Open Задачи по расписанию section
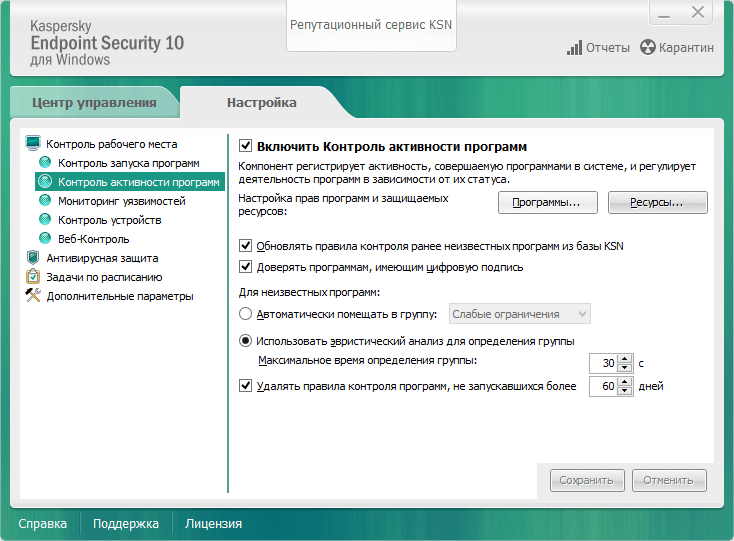The image size is (734, 541). point(104,277)
